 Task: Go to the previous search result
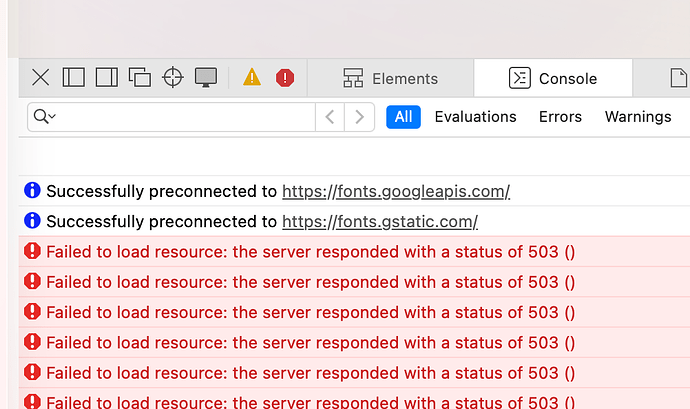(x=330, y=117)
